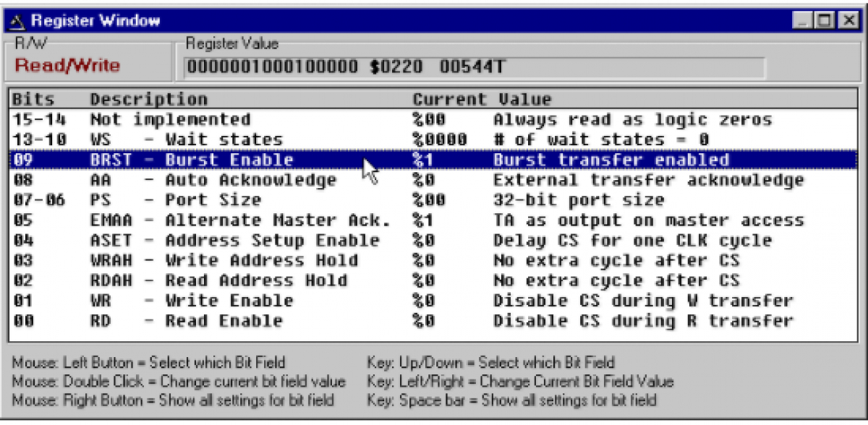Screen dimensions: 868x425
Task: Choose the PS Port Size row
Action: [x=176, y=199]
